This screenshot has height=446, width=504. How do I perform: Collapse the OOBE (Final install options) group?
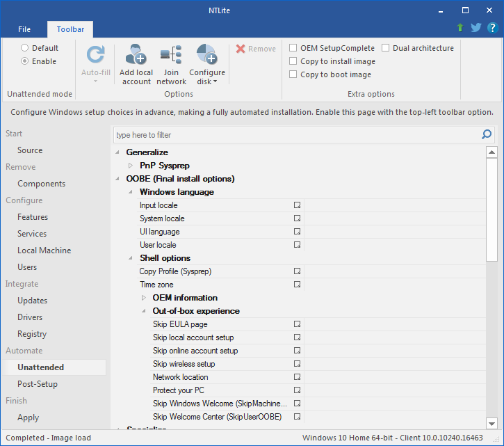117,179
